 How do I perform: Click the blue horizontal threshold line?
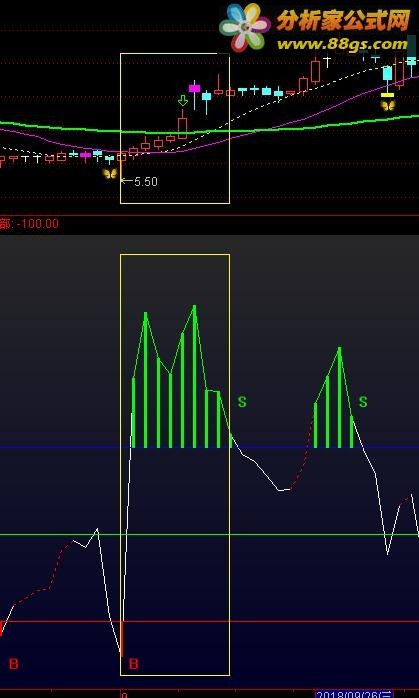click(209, 446)
